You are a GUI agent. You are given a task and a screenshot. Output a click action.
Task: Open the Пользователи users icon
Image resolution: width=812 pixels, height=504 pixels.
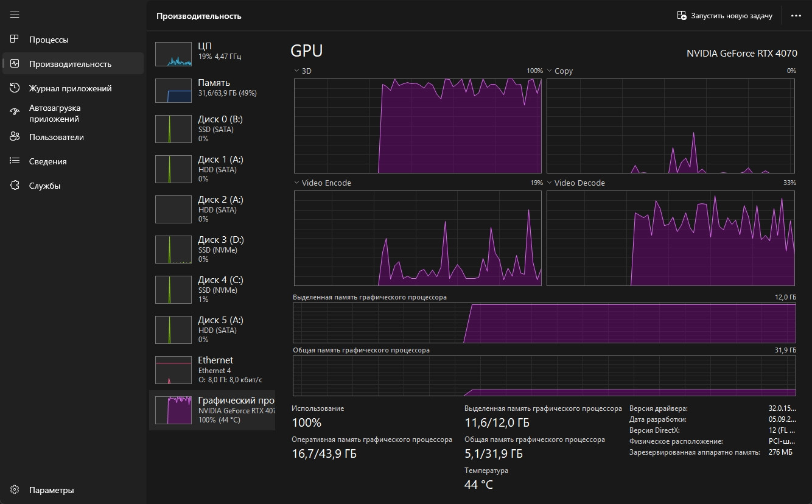[15, 137]
